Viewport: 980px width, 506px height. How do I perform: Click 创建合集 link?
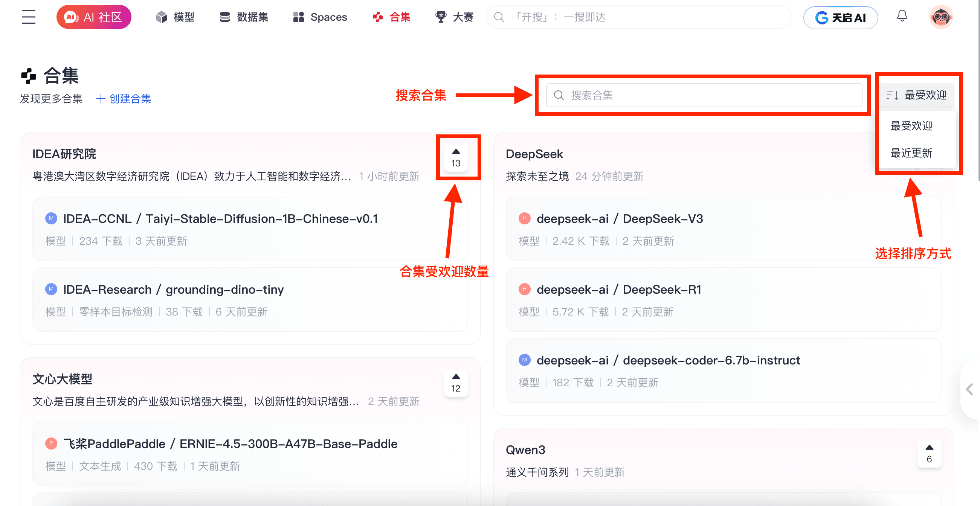coord(124,99)
